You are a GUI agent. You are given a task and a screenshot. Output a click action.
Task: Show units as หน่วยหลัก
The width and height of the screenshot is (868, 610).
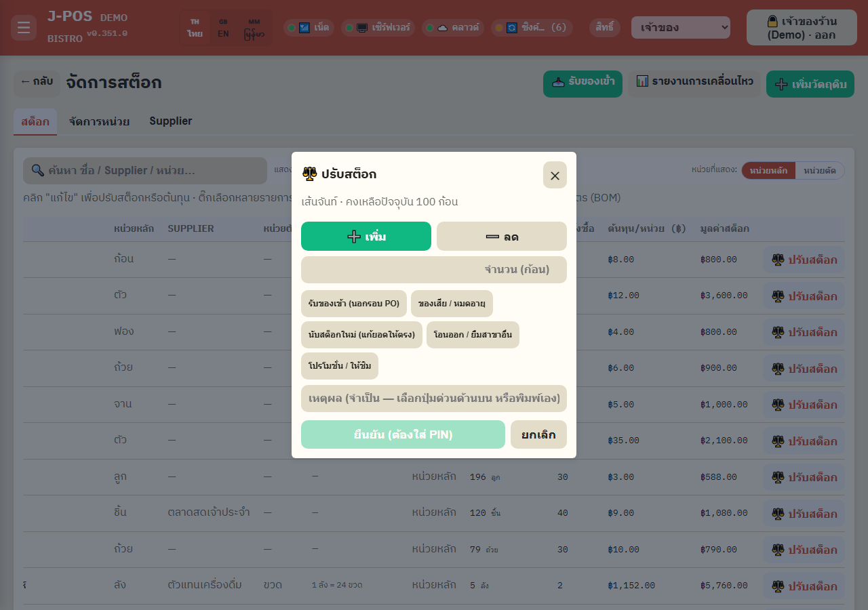(x=768, y=171)
